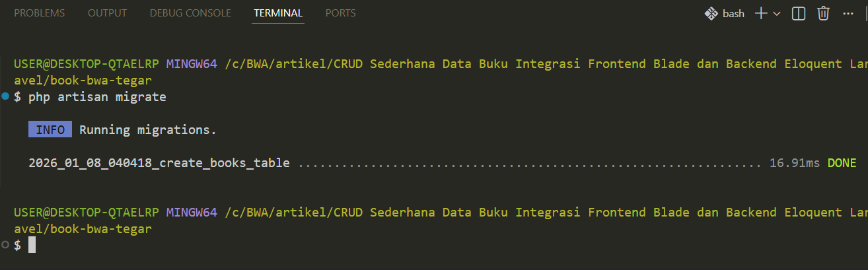
Task: Go to the PORTS tab
Action: point(340,13)
